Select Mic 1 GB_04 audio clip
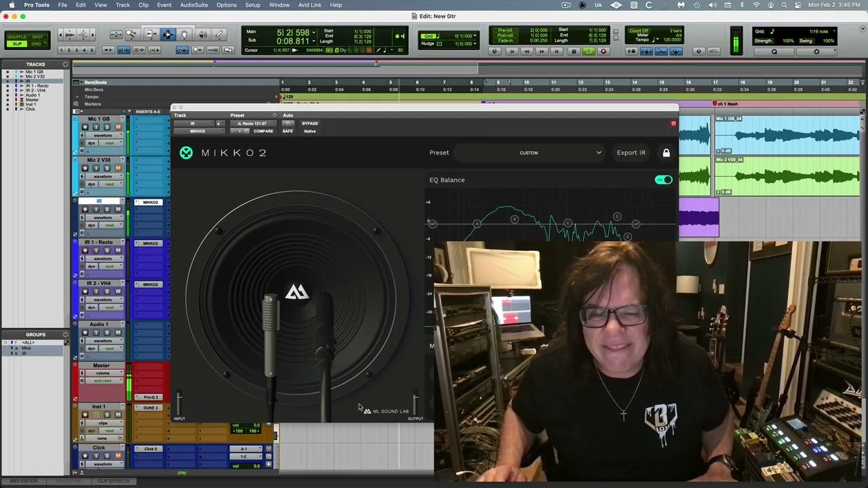 point(787,136)
